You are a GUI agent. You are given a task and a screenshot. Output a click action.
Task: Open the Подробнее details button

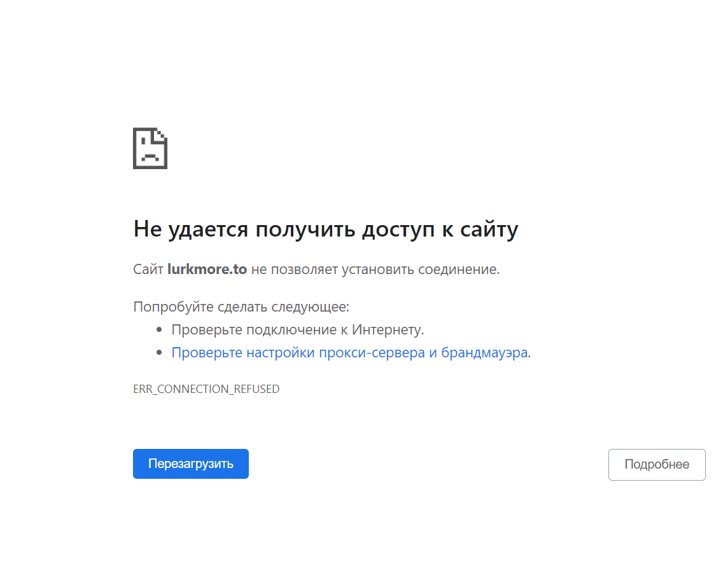[657, 464]
